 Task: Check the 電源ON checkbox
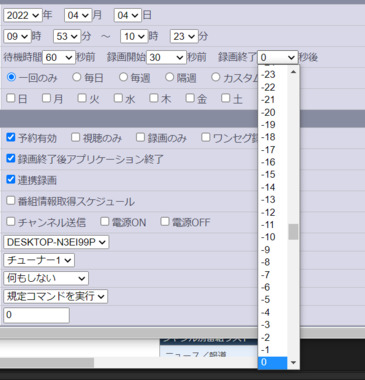(105, 221)
